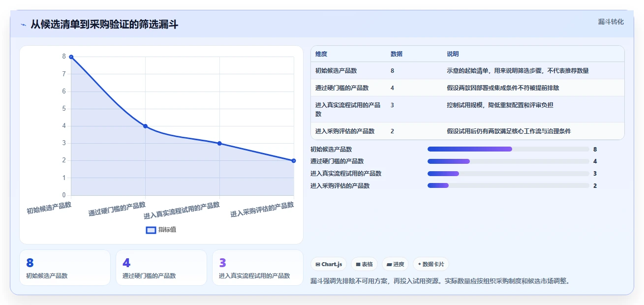The image size is (644, 305).
Task: Click x-axis label 进入真实流程试用的产品数
Action: click(x=182, y=211)
